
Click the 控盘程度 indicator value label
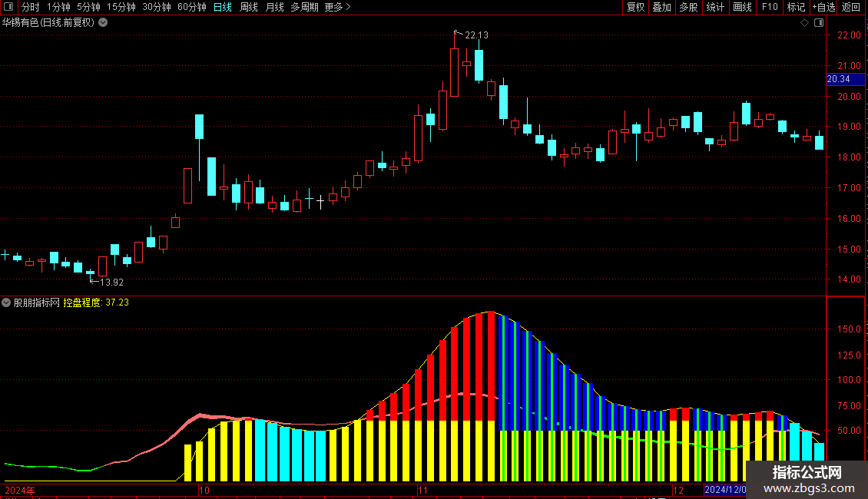(x=96, y=302)
